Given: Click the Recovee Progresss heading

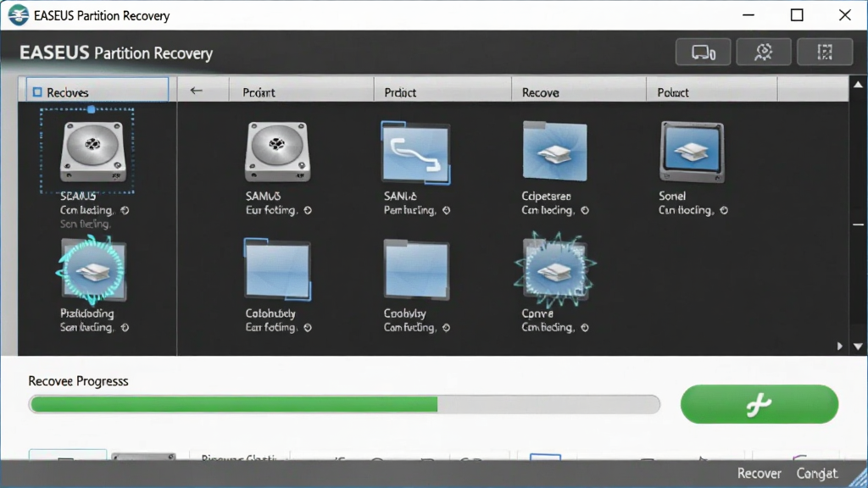Looking at the screenshot, I should 78,381.
